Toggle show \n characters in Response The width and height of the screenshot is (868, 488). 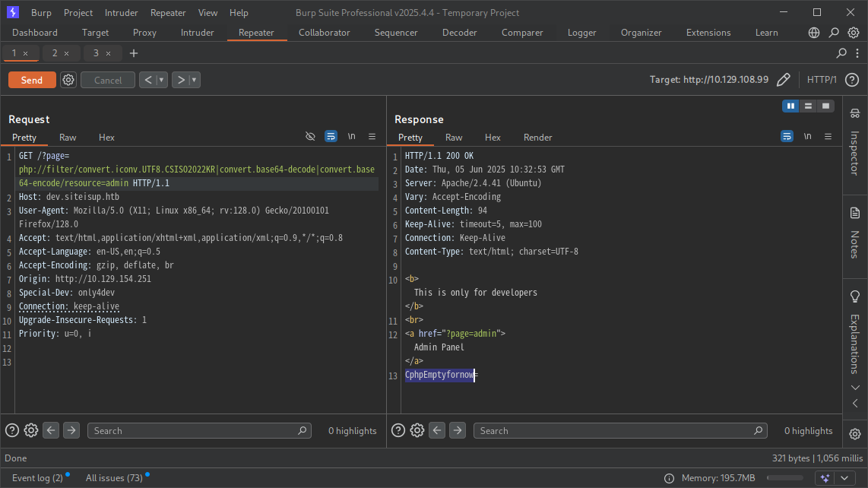[x=807, y=137]
